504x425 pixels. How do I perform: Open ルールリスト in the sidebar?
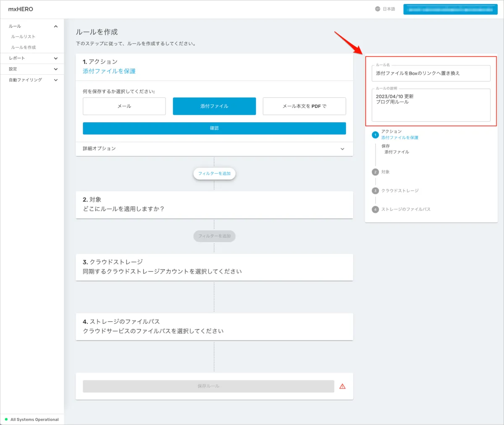pos(23,37)
